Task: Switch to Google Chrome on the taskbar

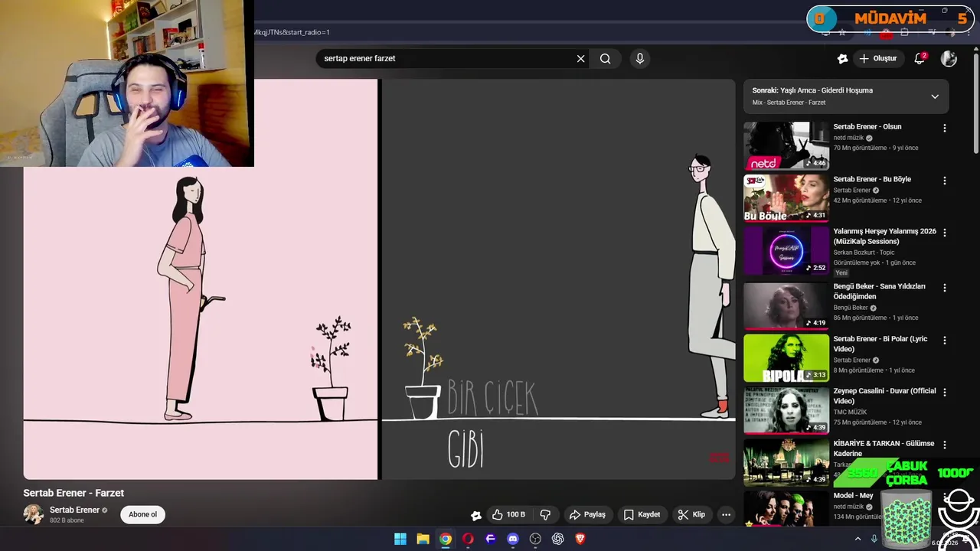Action: tap(446, 539)
